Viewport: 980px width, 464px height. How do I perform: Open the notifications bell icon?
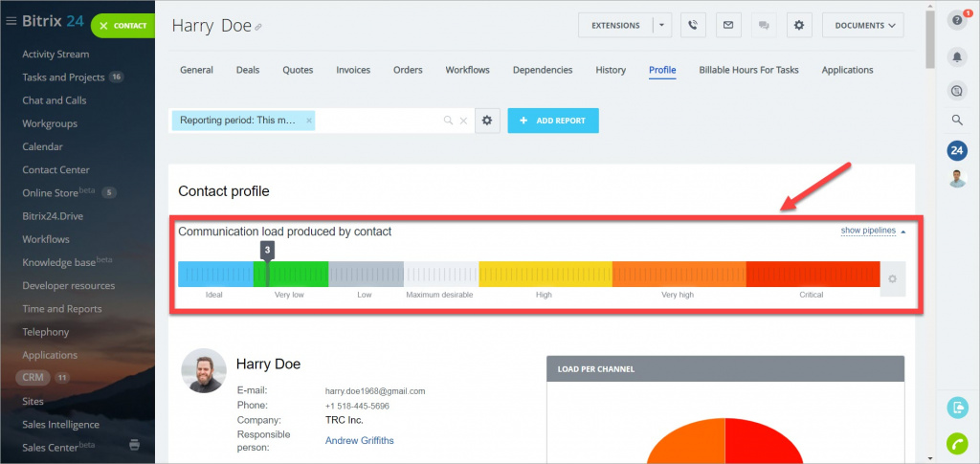957,56
